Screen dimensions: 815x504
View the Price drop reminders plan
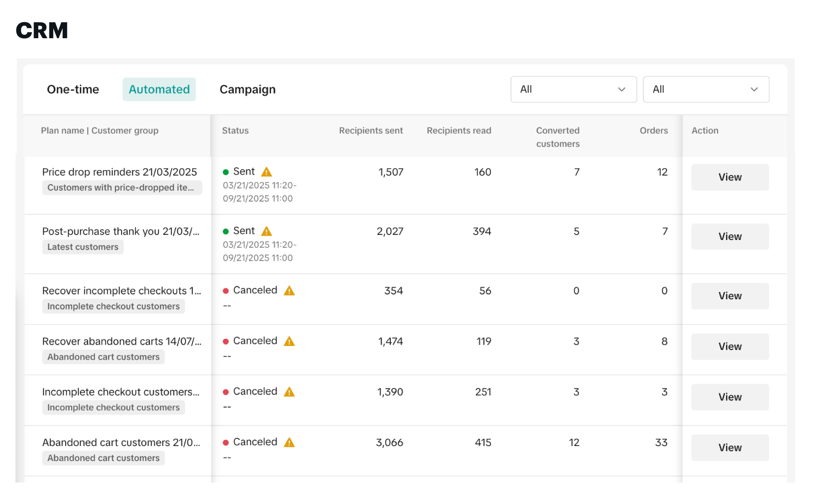(x=730, y=177)
